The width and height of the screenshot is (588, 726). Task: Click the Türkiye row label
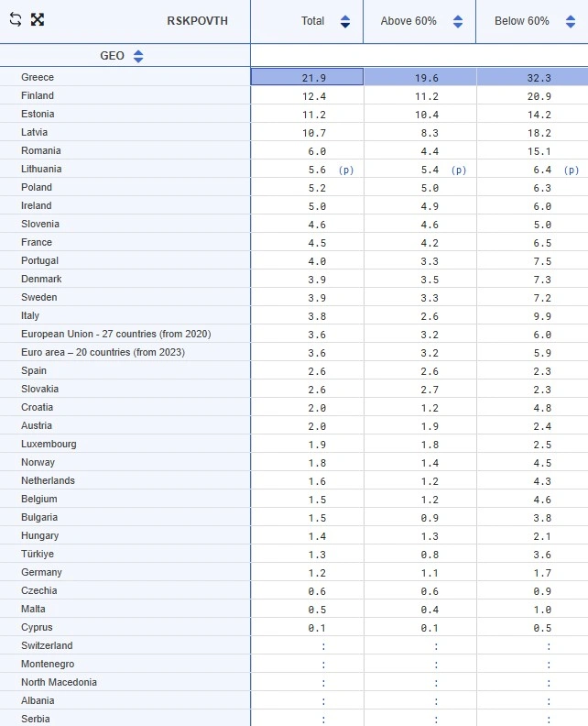(x=39, y=554)
